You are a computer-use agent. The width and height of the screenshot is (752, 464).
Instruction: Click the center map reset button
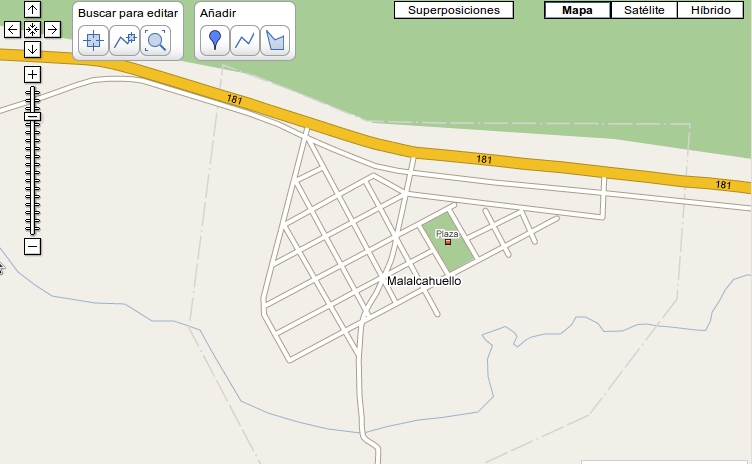coord(32,30)
